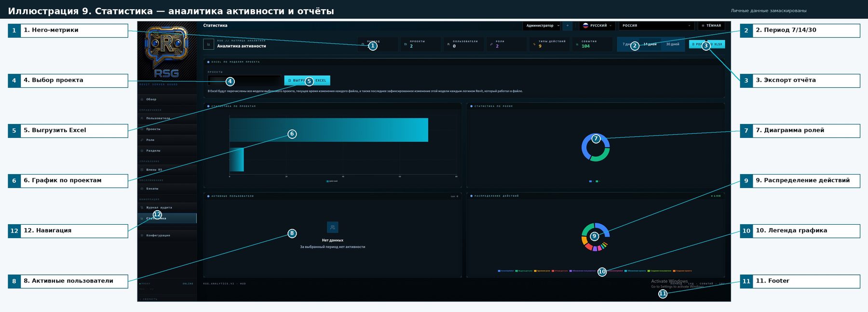Open the РОССИЯ region dropdown
868x312 pixels.
[x=656, y=26]
